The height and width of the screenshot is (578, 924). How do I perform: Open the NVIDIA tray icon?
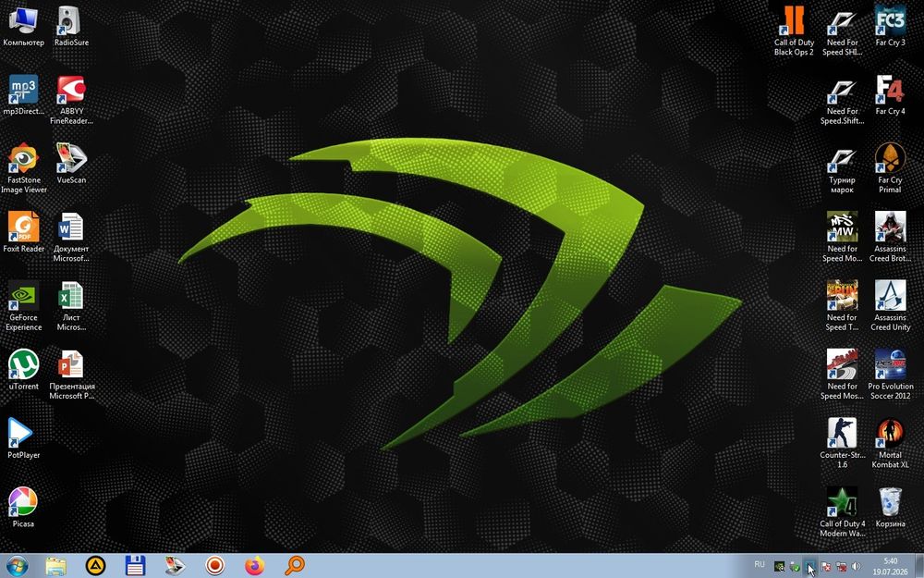point(779,567)
